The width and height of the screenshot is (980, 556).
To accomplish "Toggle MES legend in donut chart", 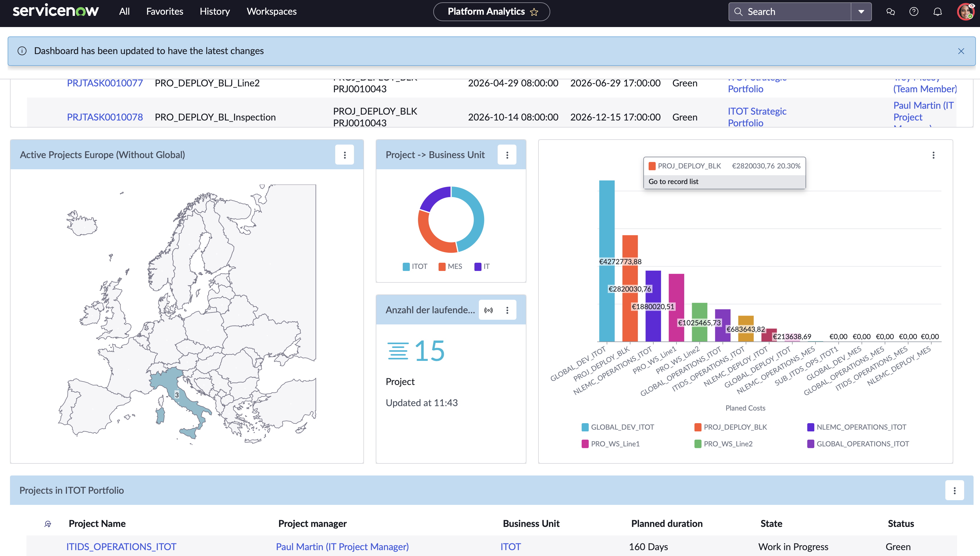I will pyautogui.click(x=450, y=267).
